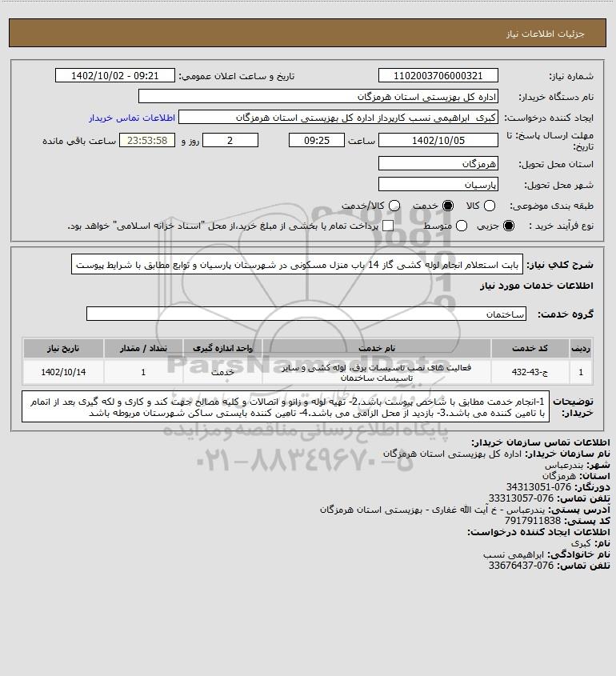
Task: Click the need date cell 1402/10/14
Action: pyautogui.click(x=63, y=372)
